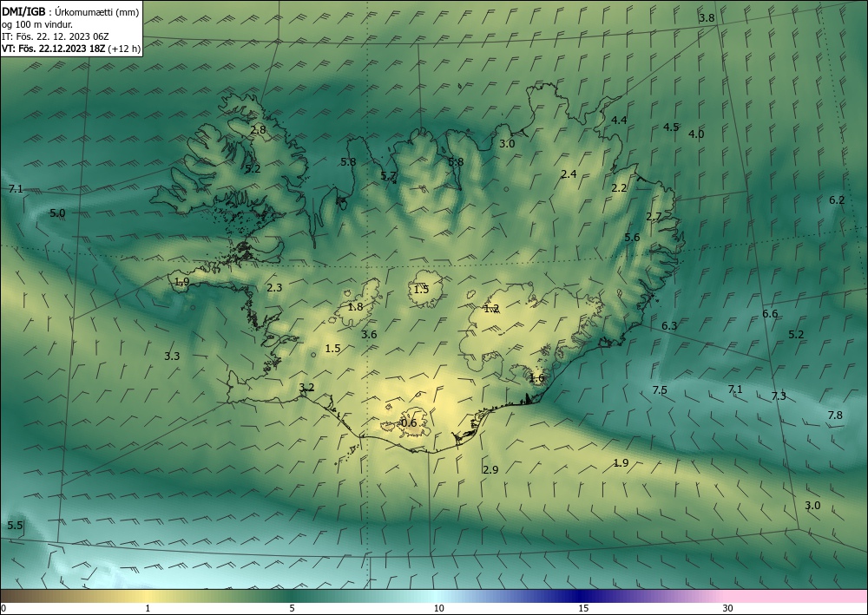This screenshot has height=615, width=868.
Task: Click the 6.6 value on the map
Action: coord(770,314)
